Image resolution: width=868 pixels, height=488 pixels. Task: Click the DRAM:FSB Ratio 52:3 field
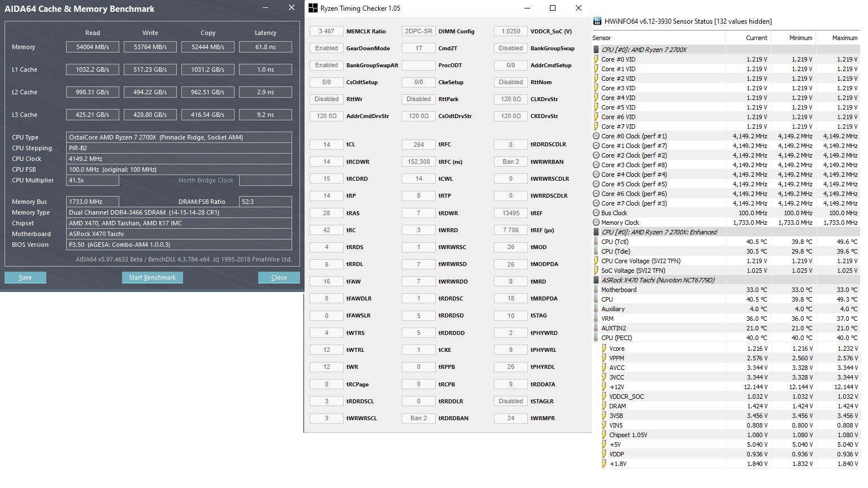click(266, 202)
